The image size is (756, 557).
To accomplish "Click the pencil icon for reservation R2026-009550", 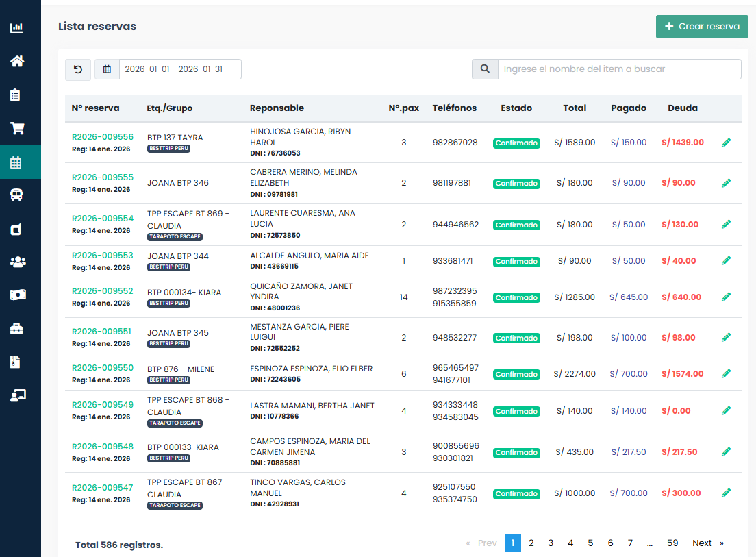I will click(726, 373).
